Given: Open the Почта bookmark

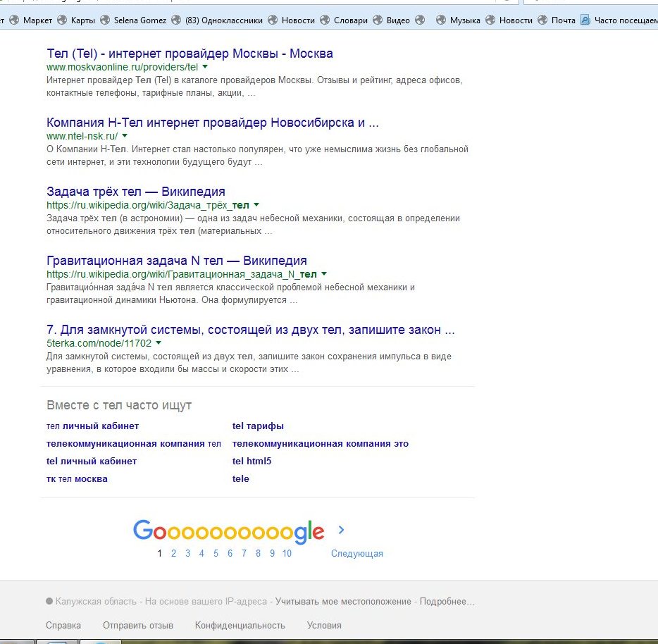Looking at the screenshot, I should pos(557,20).
